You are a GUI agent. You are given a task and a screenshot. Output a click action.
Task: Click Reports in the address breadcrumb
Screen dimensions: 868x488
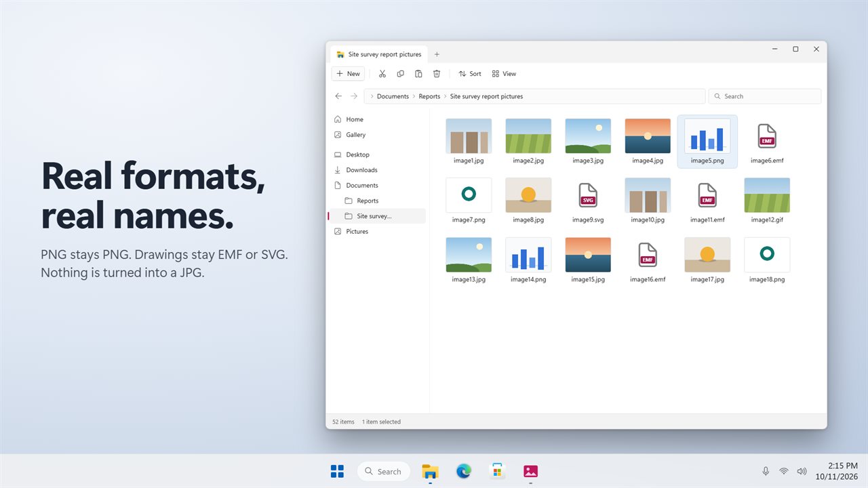coord(429,96)
